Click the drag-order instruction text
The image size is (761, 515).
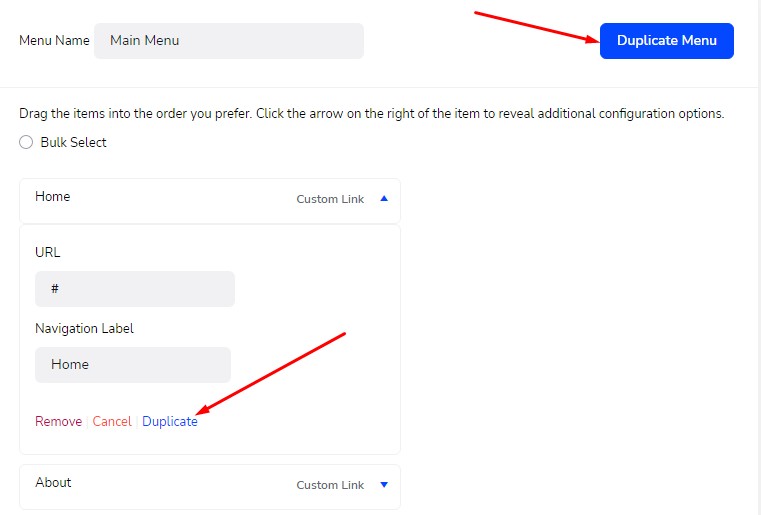click(371, 114)
